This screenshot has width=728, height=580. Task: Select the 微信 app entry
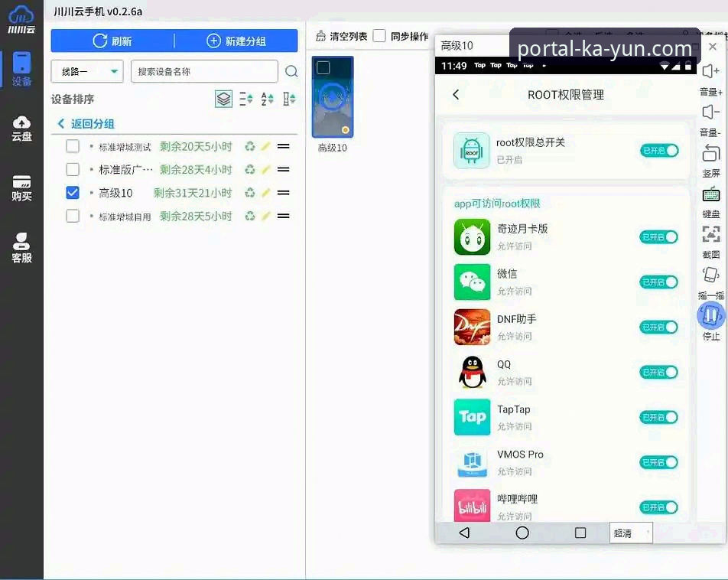[x=566, y=282]
